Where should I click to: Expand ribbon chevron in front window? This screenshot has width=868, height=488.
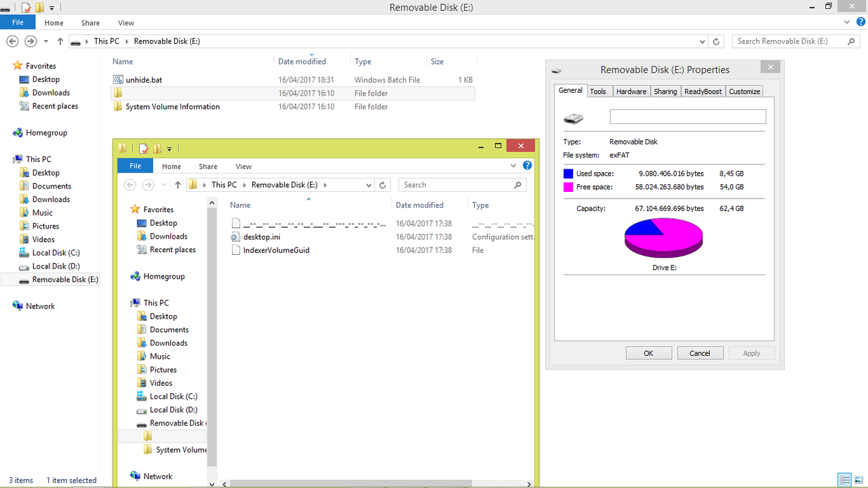[x=513, y=166]
